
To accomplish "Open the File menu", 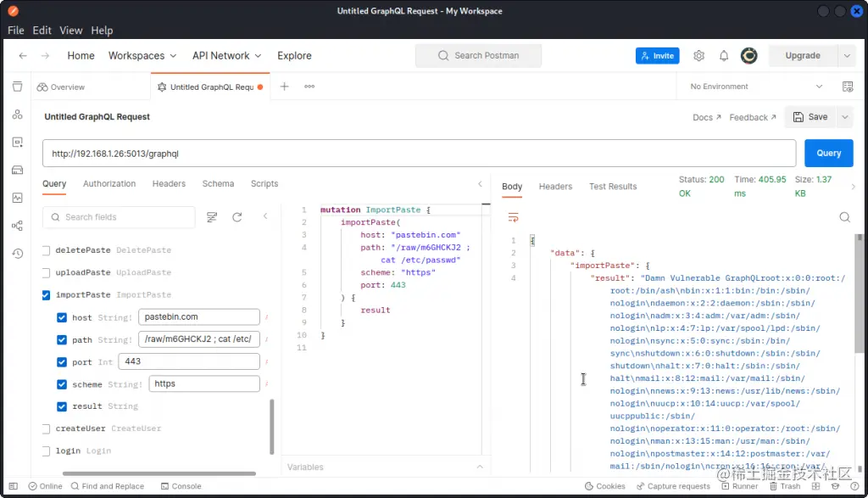I will [15, 31].
